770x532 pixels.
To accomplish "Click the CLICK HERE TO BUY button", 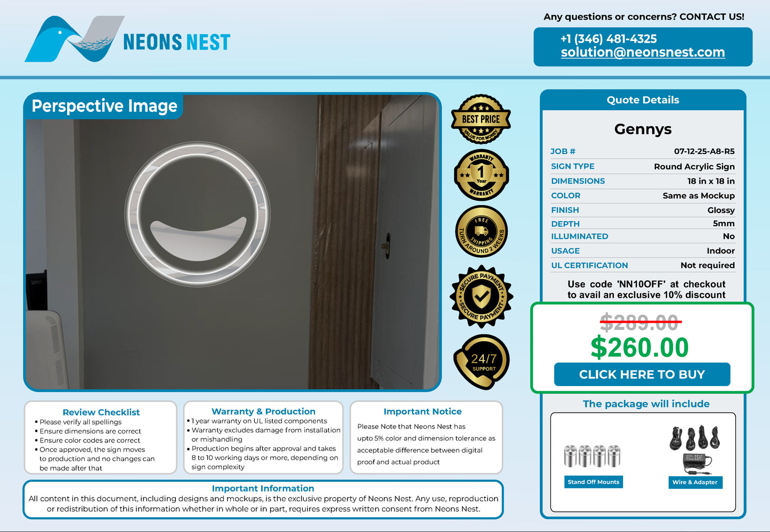I will 642,374.
